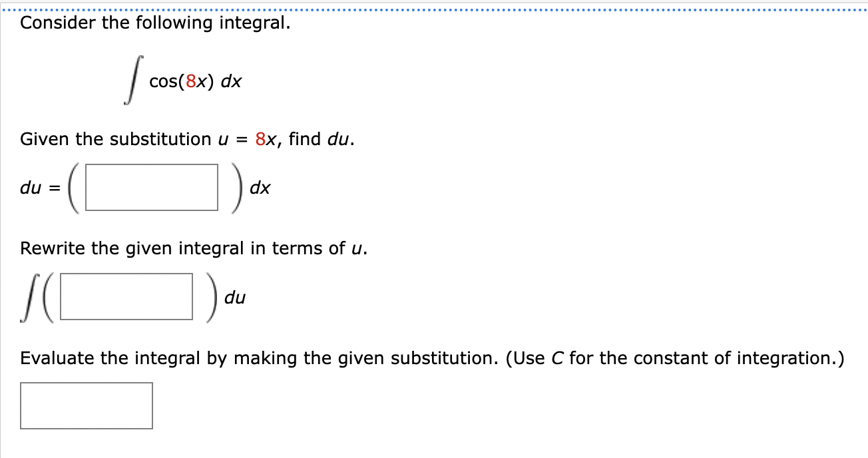
Task: Click the integral rewrite input box
Action: pyautogui.click(x=124, y=297)
